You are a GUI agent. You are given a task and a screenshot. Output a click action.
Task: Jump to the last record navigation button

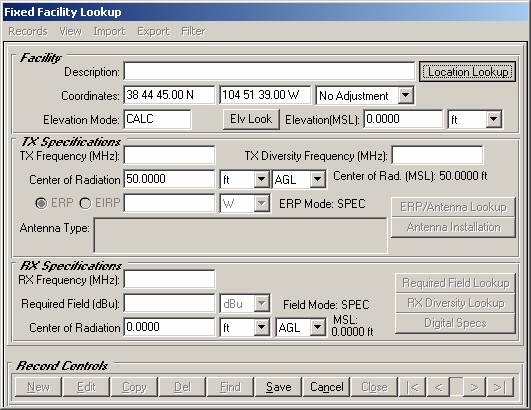(x=500, y=387)
